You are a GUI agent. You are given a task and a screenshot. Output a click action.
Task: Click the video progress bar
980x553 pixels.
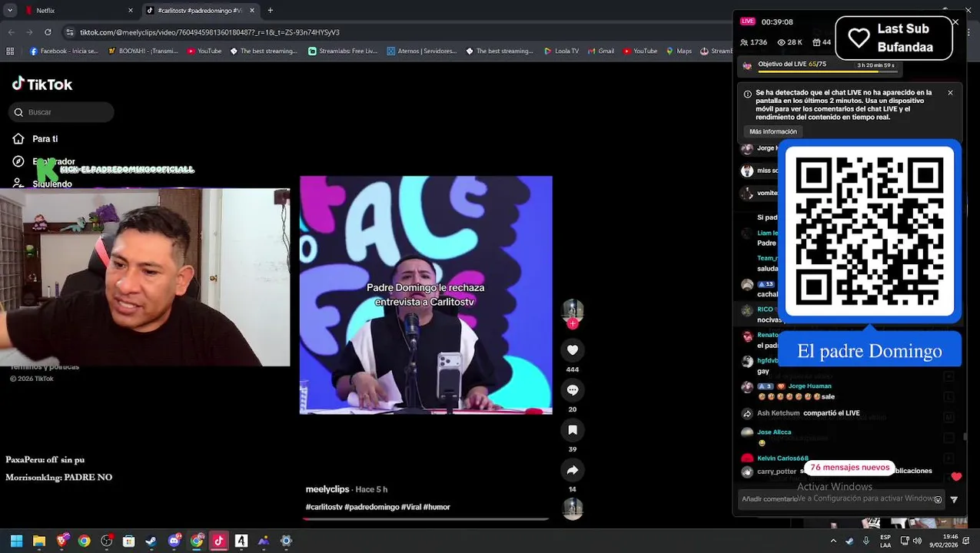[426, 519]
